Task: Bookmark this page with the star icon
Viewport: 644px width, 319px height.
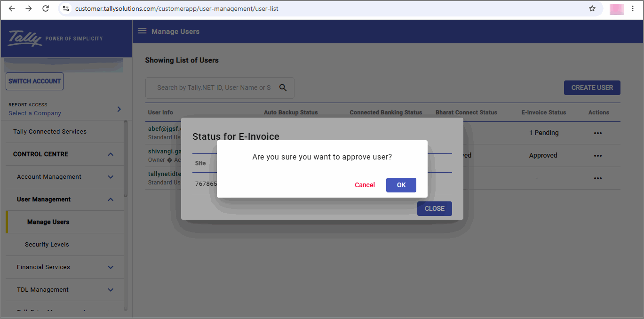Action: tap(592, 8)
